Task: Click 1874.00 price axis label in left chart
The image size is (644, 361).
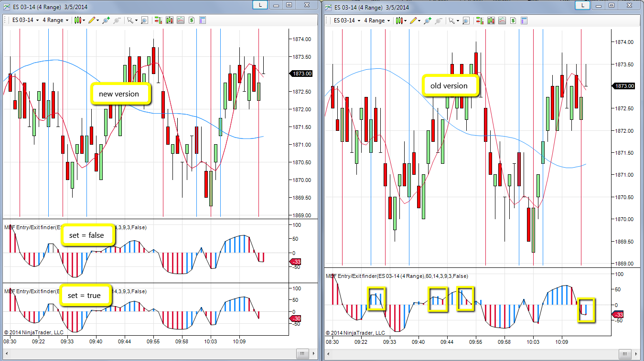Action: (x=302, y=39)
